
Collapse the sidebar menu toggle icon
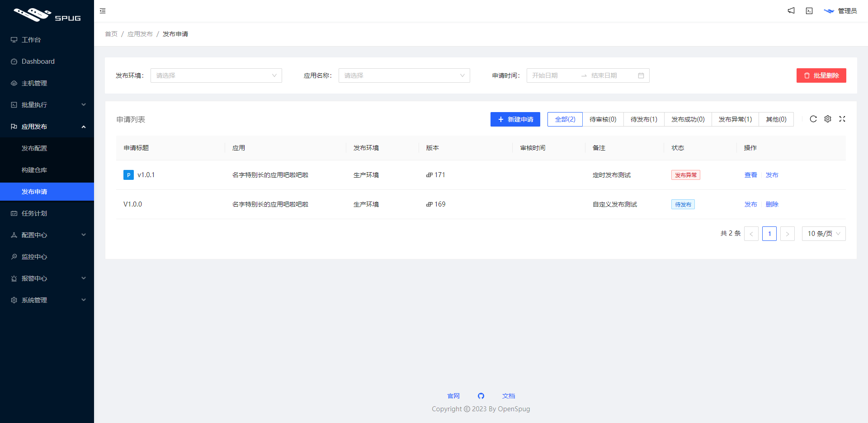pyautogui.click(x=103, y=11)
